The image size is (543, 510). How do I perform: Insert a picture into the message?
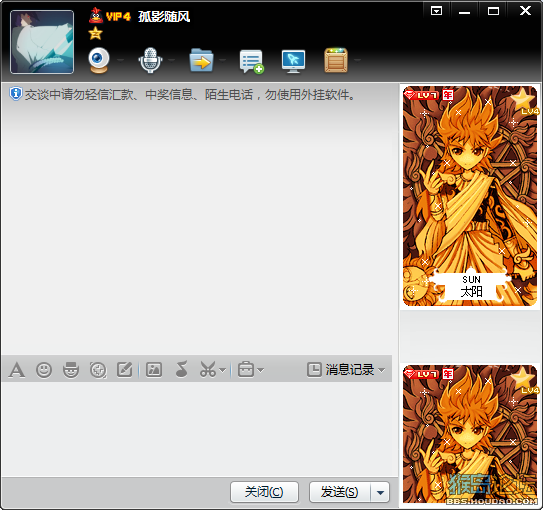(154, 369)
